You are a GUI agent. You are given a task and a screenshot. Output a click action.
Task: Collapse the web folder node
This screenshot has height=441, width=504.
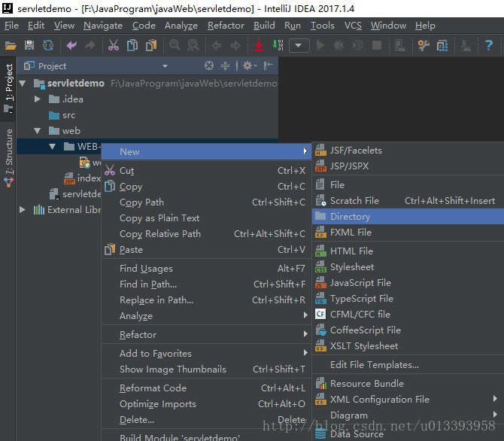click(x=38, y=131)
